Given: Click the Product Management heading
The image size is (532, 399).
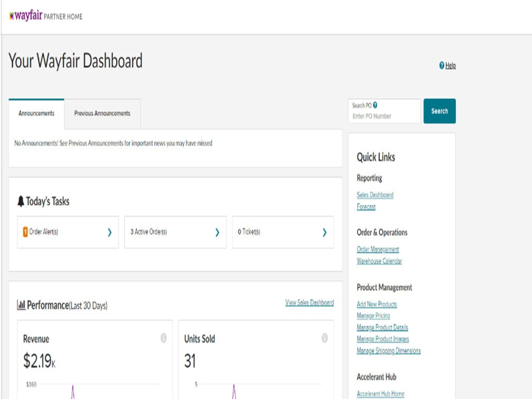Looking at the screenshot, I should click(384, 287).
